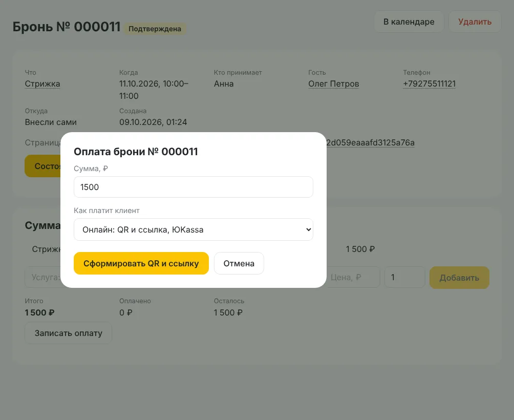Click the created date '09.10.2026, 01:24'
Image resolution: width=514 pixels, height=420 pixels.
(x=153, y=122)
